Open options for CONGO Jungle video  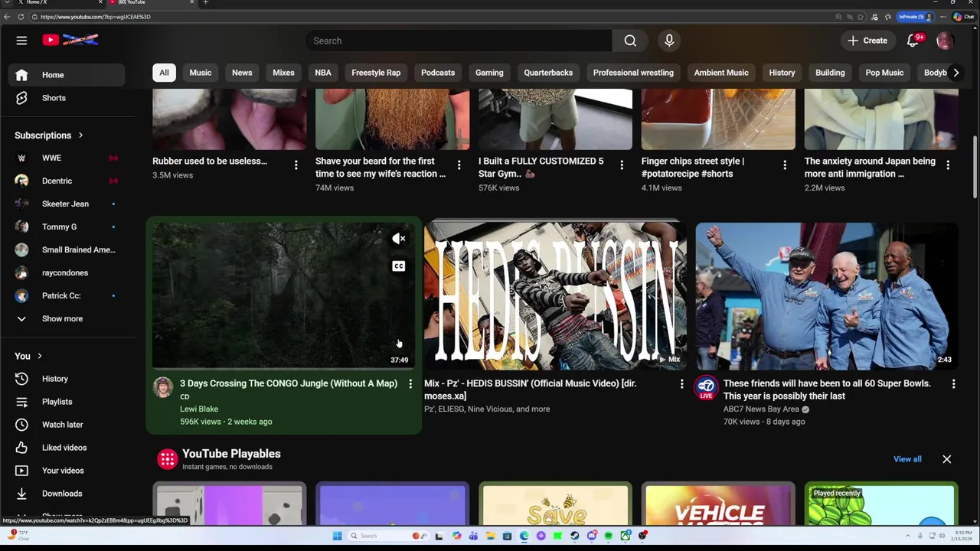[410, 383]
